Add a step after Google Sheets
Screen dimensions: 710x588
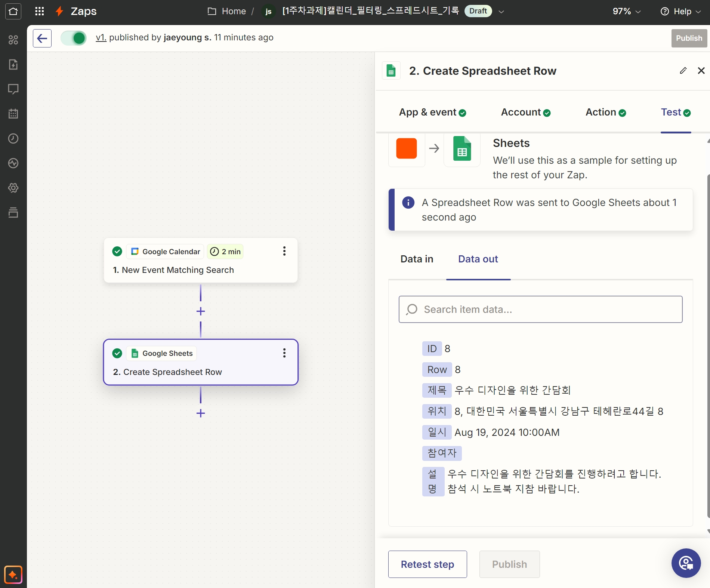pos(201,413)
